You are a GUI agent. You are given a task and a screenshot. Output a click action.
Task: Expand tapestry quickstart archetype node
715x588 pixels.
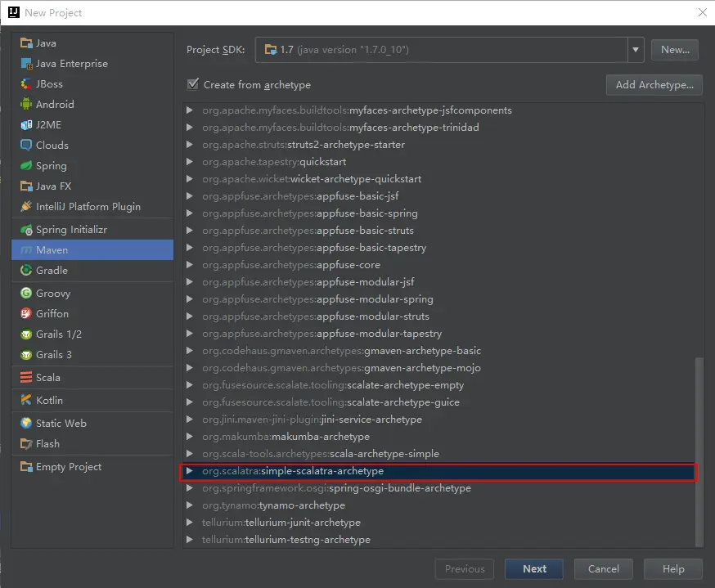[x=189, y=162]
